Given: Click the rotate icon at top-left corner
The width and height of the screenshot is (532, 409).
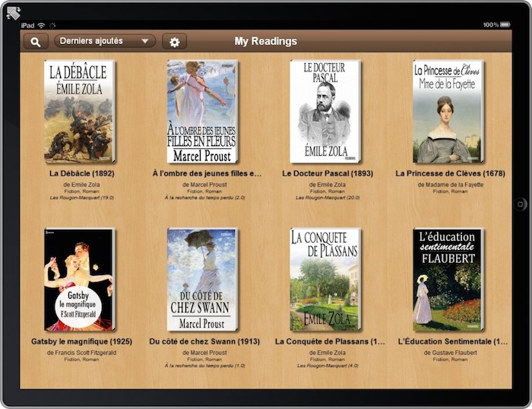Looking at the screenshot, I should 14,13.
